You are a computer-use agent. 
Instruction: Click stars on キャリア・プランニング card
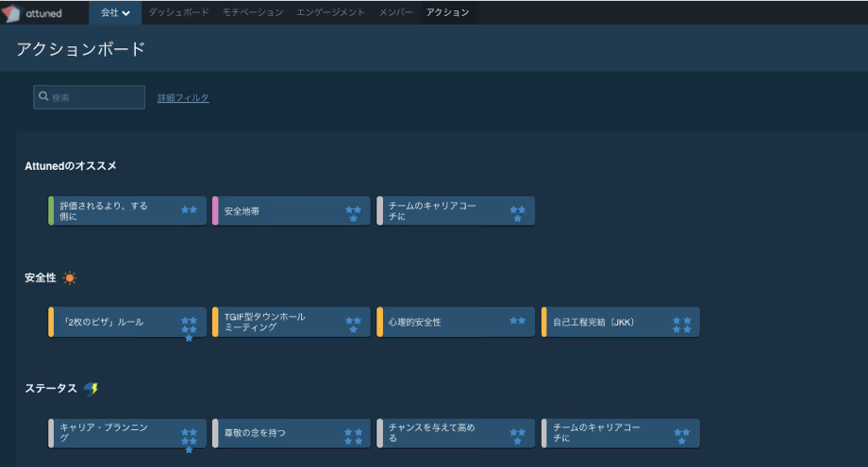click(189, 441)
